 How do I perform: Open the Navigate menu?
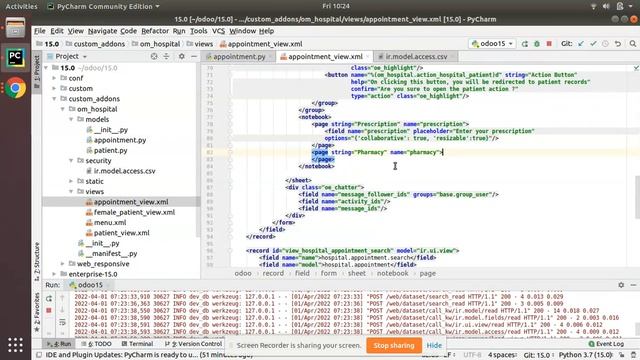[102, 31]
